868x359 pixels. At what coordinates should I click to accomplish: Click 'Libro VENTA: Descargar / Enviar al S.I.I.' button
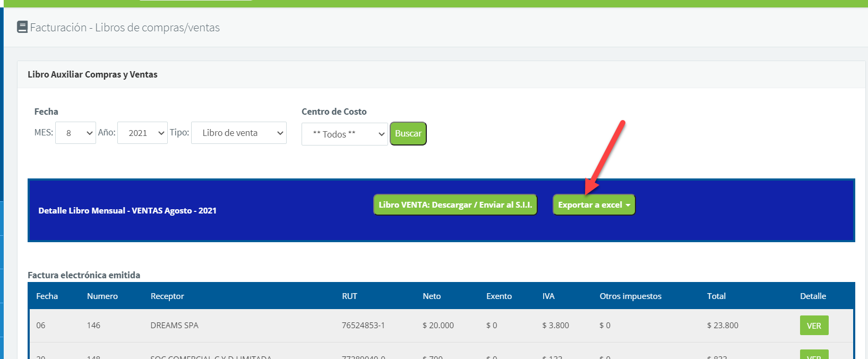coord(455,204)
